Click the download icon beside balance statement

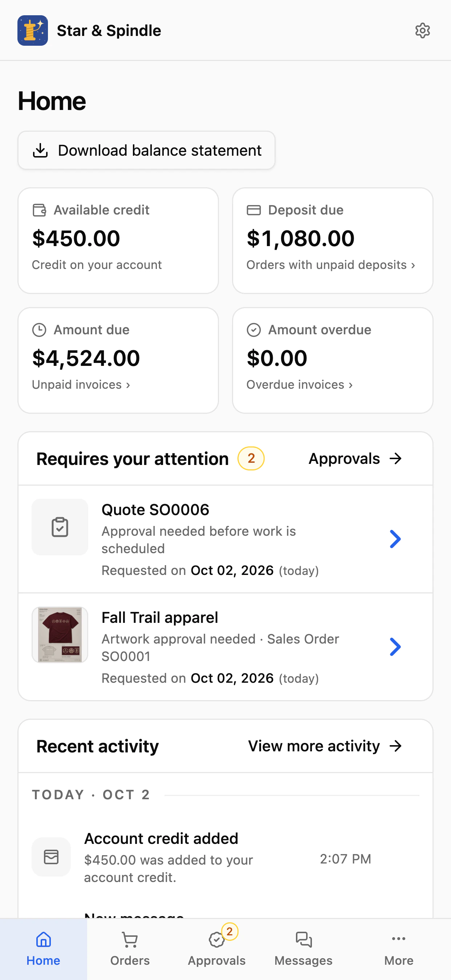[x=40, y=150]
